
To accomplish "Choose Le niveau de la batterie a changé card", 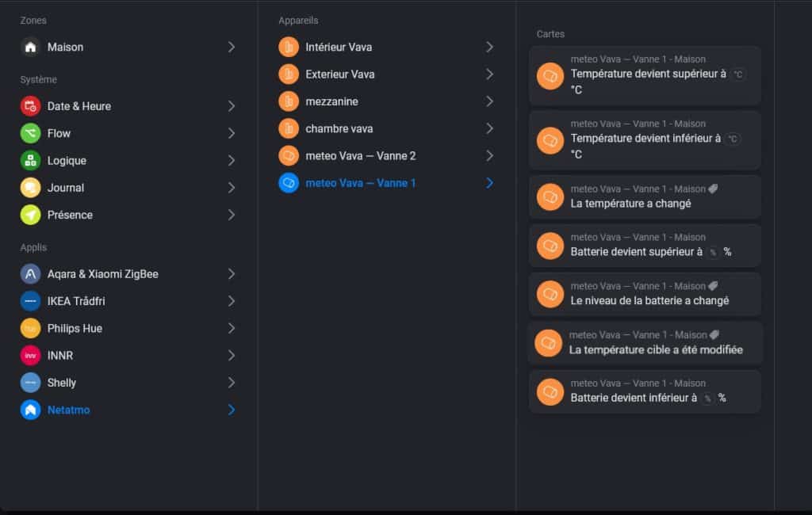I will [x=645, y=294].
